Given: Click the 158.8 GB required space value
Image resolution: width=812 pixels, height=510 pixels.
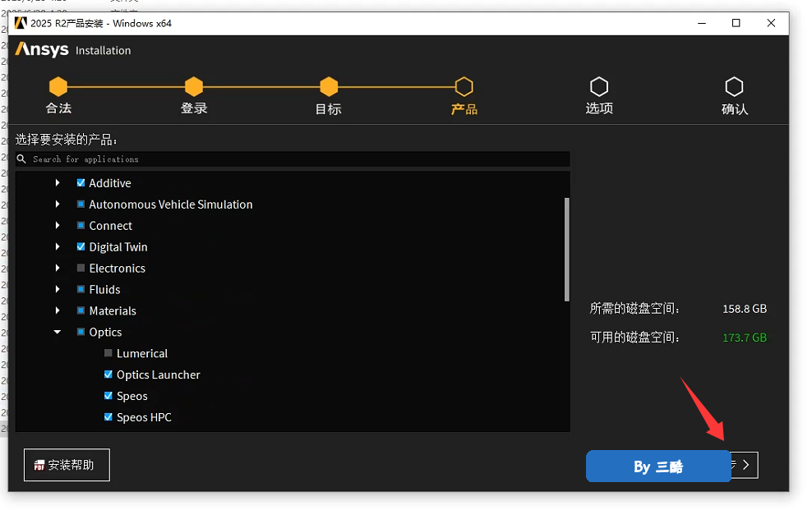Looking at the screenshot, I should [x=745, y=309].
